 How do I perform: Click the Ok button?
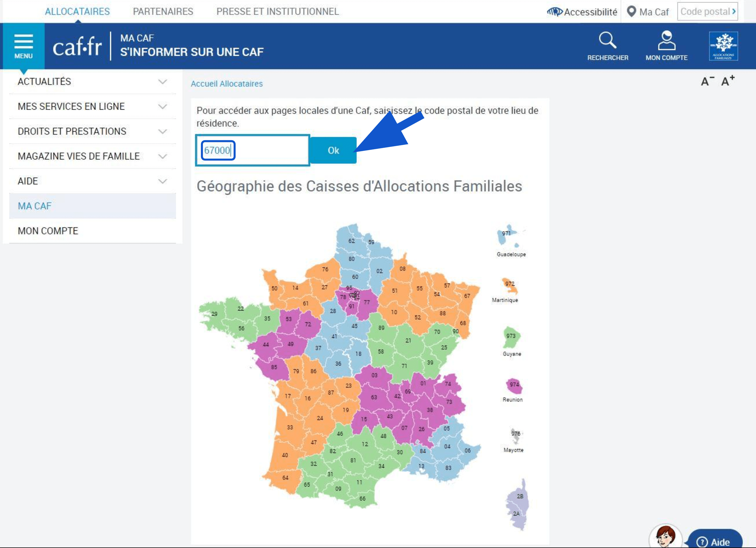tap(333, 150)
